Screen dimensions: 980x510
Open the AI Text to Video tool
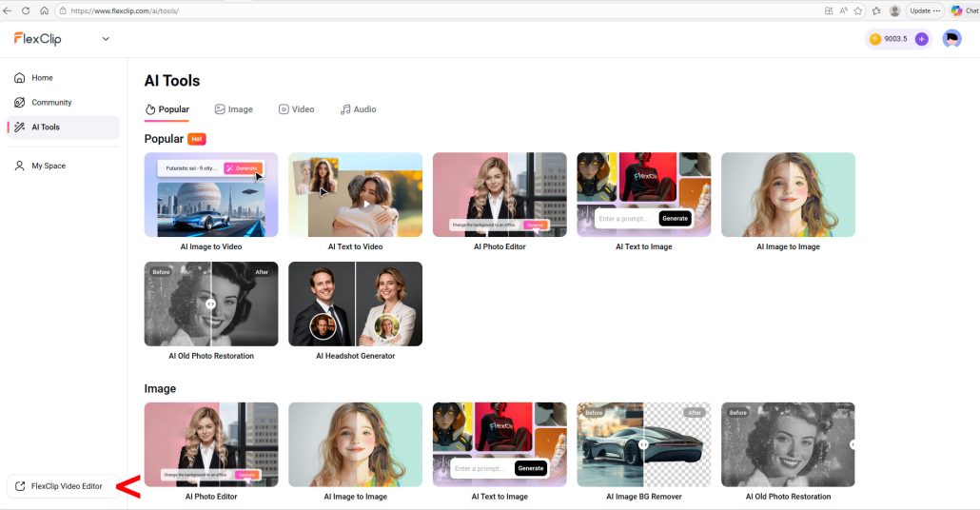[355, 195]
